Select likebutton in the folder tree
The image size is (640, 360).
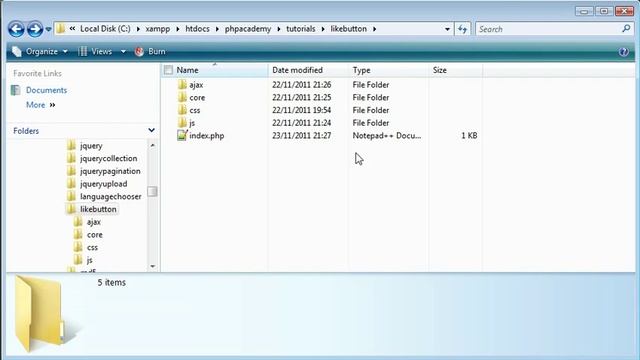[x=98, y=209]
